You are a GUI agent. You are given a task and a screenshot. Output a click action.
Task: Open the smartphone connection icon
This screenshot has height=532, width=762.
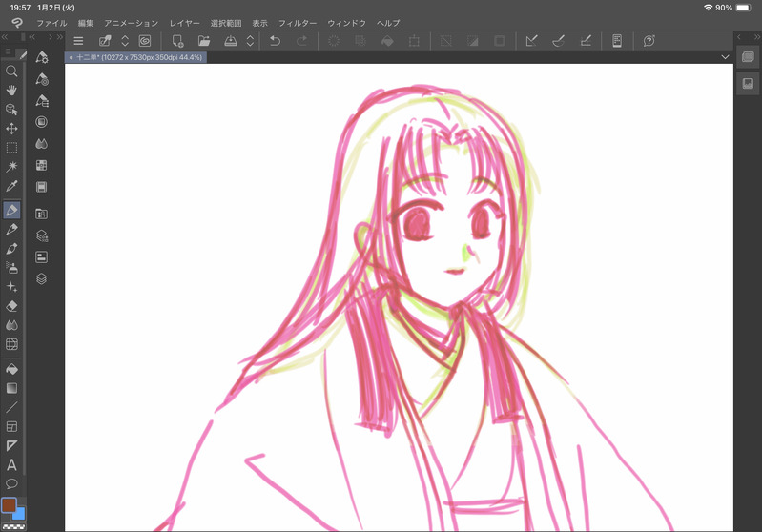click(617, 41)
